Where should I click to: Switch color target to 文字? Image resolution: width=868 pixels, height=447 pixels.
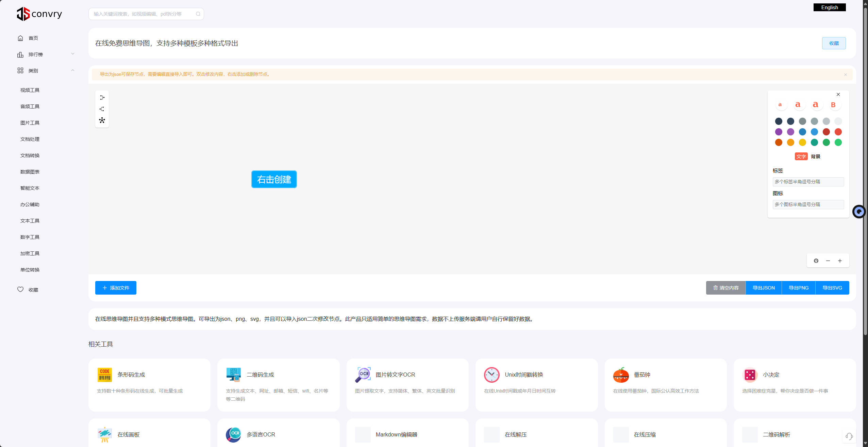pos(801,156)
